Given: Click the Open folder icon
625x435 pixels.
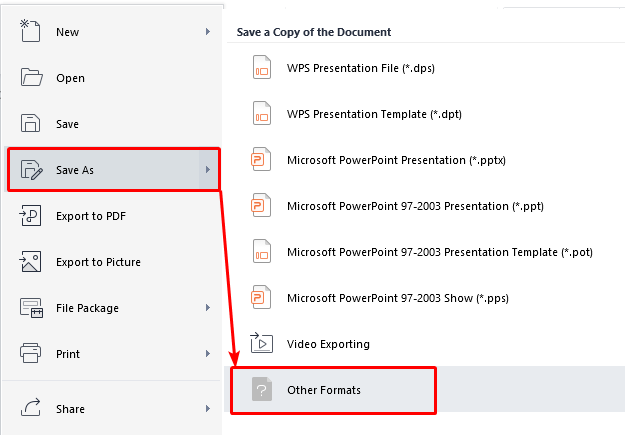Looking at the screenshot, I should point(31,77).
